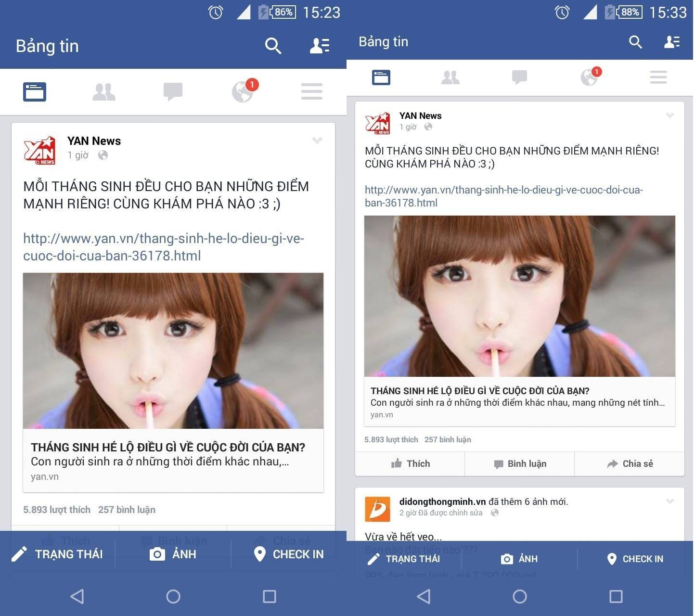Image resolution: width=695 pixels, height=616 pixels.
Task: Expand post options chevron on left YAN News post
Action: pyautogui.click(x=317, y=140)
